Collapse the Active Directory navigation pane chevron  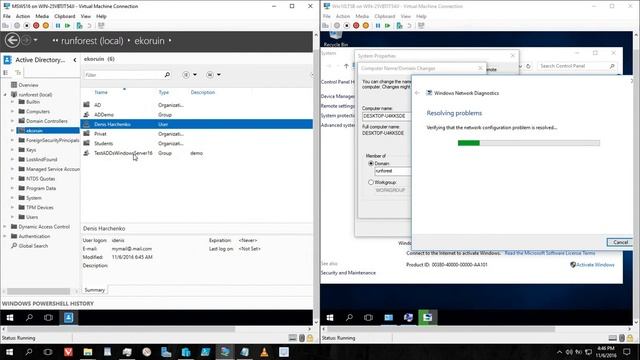[x=75, y=60]
